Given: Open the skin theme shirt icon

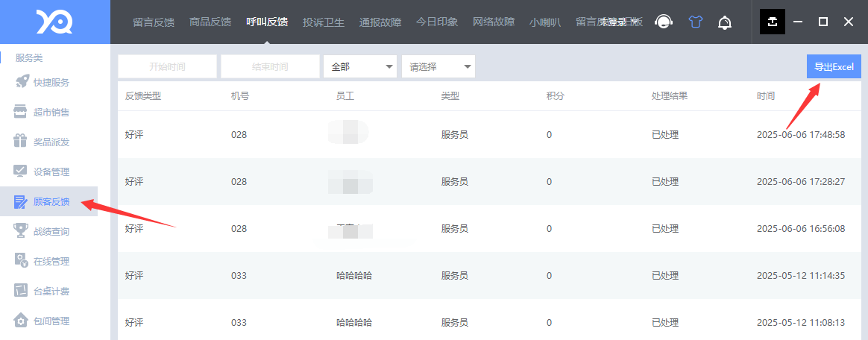Looking at the screenshot, I should pyautogui.click(x=695, y=22).
